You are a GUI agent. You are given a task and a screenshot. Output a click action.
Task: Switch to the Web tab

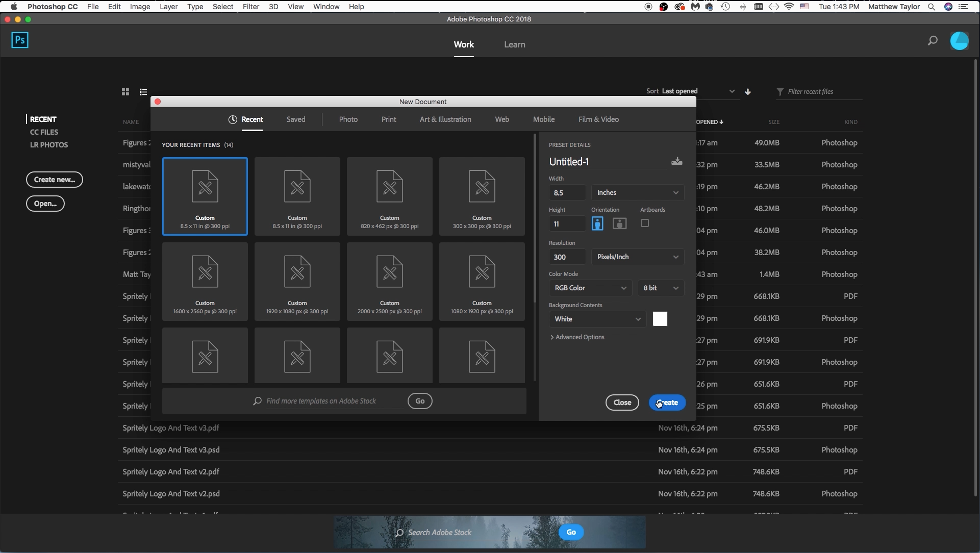pos(502,119)
